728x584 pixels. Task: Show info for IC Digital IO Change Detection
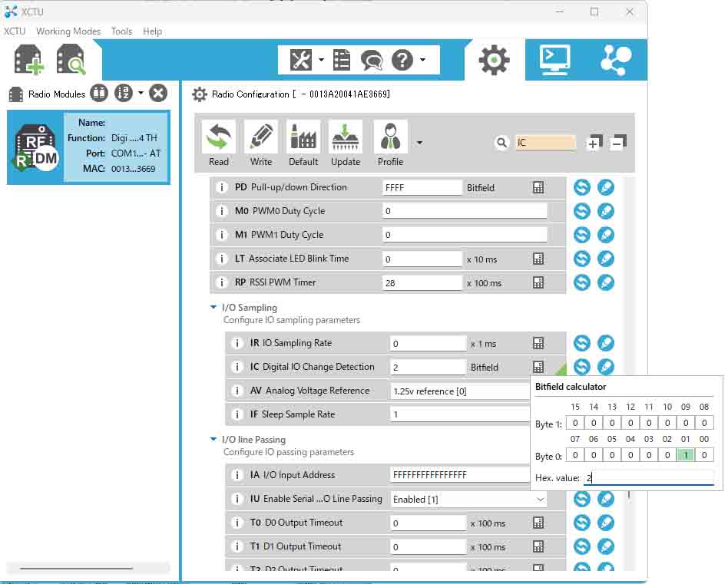click(237, 367)
